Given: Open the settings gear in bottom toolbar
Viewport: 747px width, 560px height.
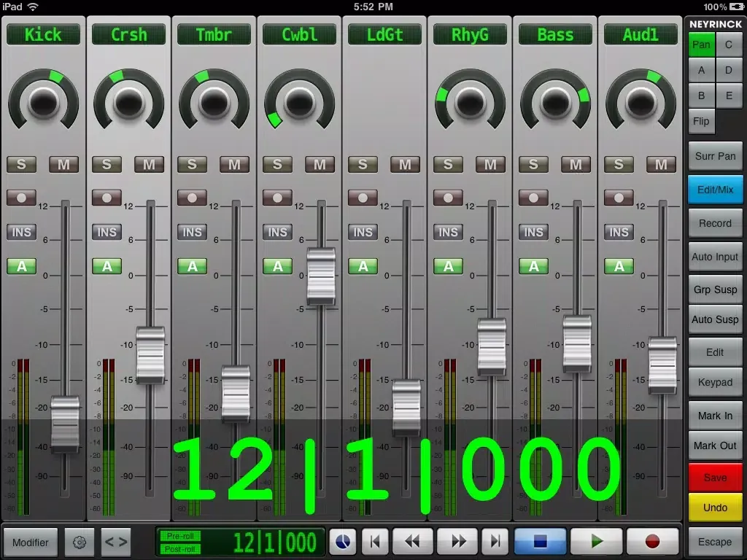Looking at the screenshot, I should tap(79, 542).
